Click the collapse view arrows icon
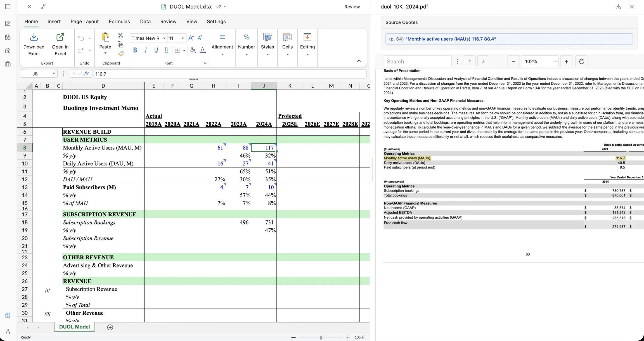This screenshot has height=341, width=644. [43, 7]
